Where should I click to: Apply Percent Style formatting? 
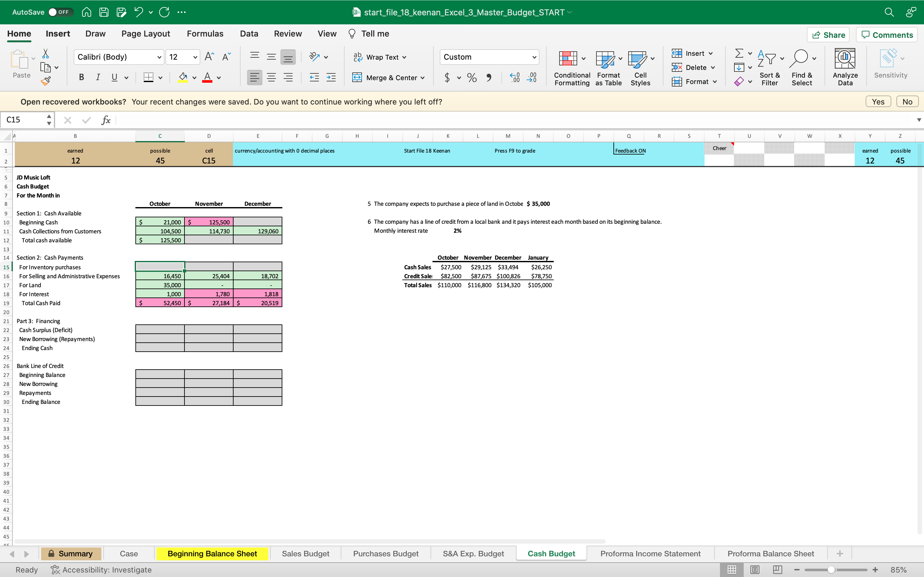pos(472,78)
